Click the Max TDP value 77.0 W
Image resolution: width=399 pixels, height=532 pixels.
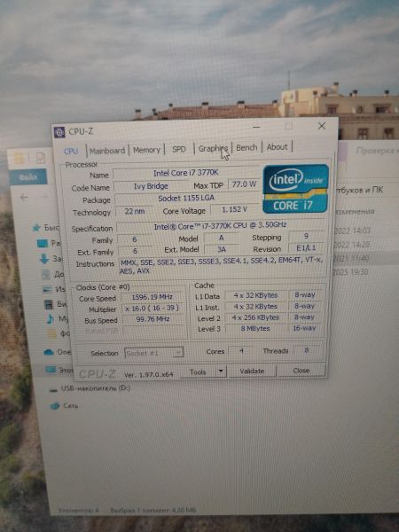pos(244,184)
